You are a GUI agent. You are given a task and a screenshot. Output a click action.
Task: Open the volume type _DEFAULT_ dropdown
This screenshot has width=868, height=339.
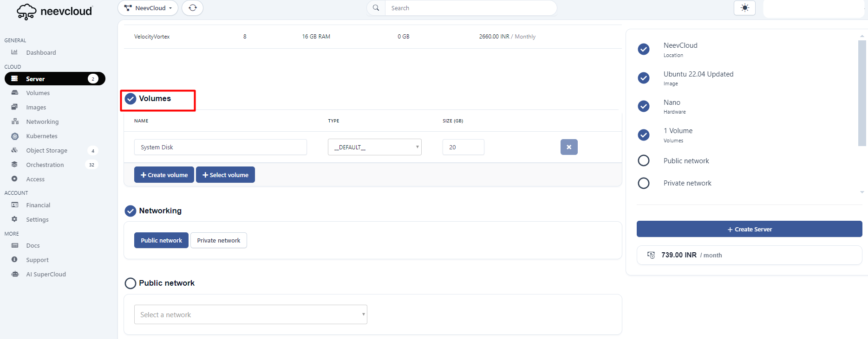click(x=374, y=147)
